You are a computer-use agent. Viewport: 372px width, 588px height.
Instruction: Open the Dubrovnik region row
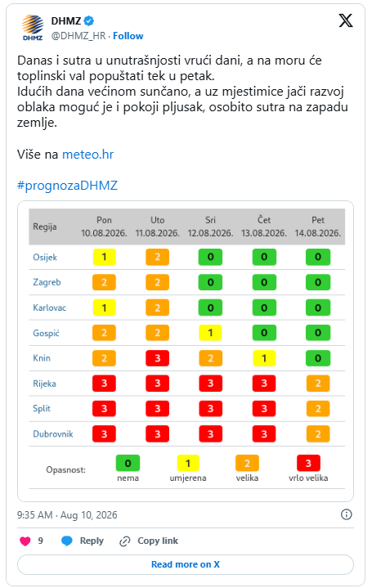click(186, 434)
